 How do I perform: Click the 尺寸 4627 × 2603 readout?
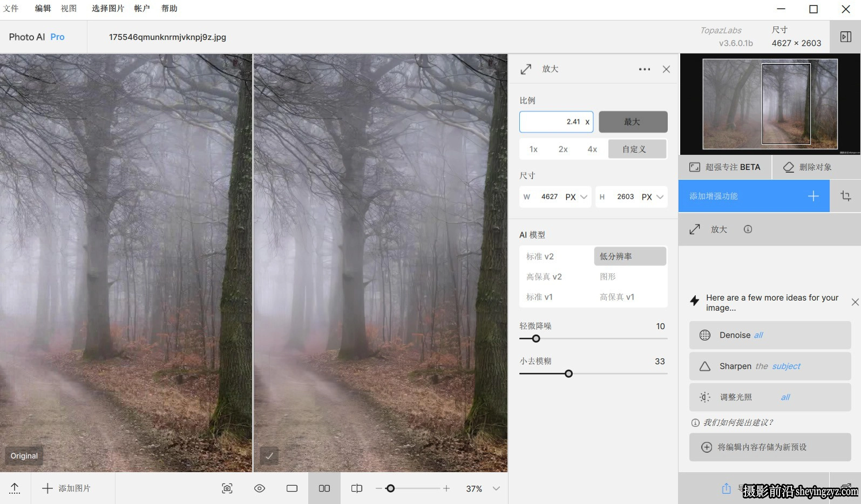click(x=796, y=37)
